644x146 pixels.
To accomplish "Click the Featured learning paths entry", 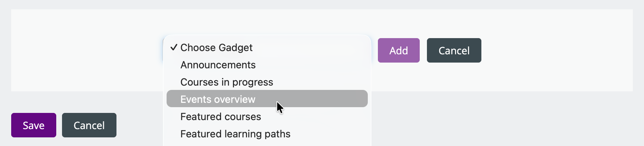I will [235, 134].
